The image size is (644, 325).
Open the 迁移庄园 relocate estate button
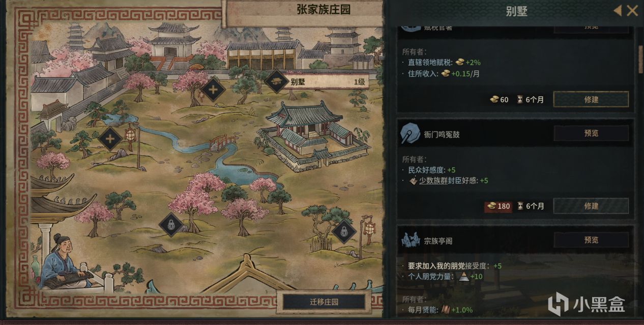click(x=324, y=302)
